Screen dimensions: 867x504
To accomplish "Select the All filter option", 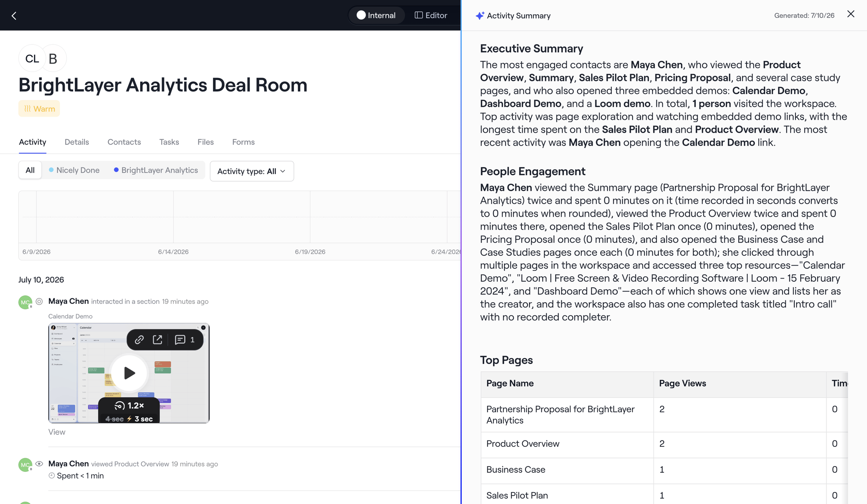I will point(30,170).
